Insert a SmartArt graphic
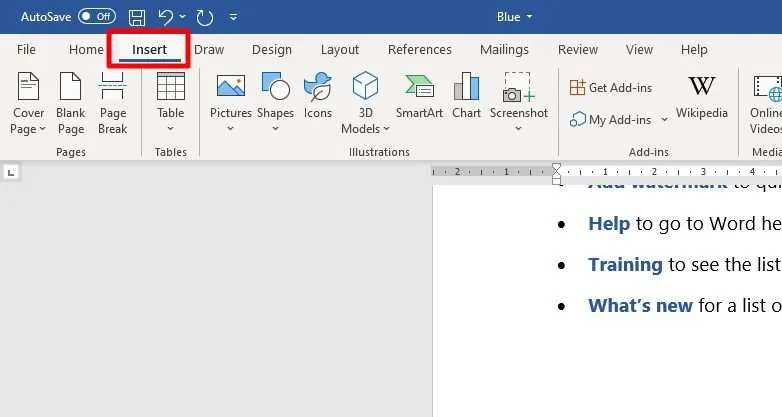 (x=419, y=96)
